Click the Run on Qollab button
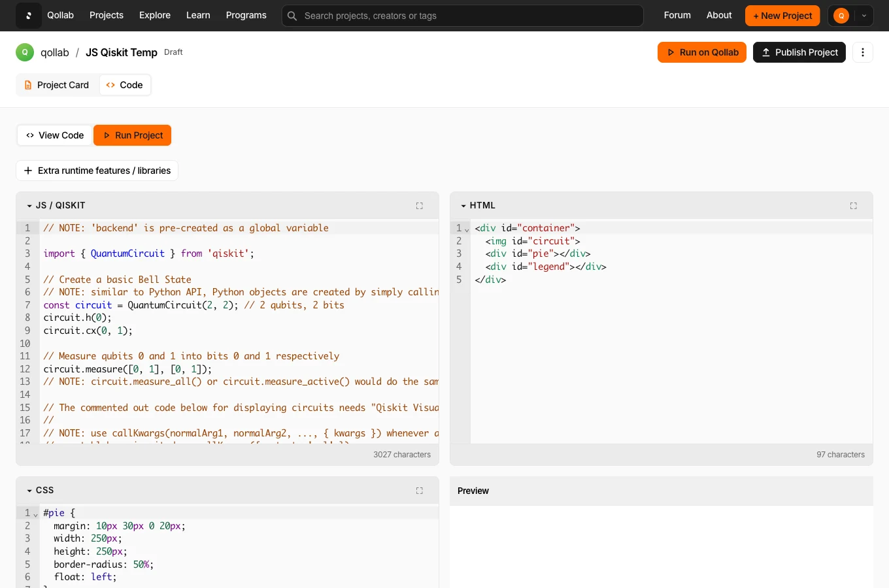This screenshot has height=588, width=889. point(702,52)
